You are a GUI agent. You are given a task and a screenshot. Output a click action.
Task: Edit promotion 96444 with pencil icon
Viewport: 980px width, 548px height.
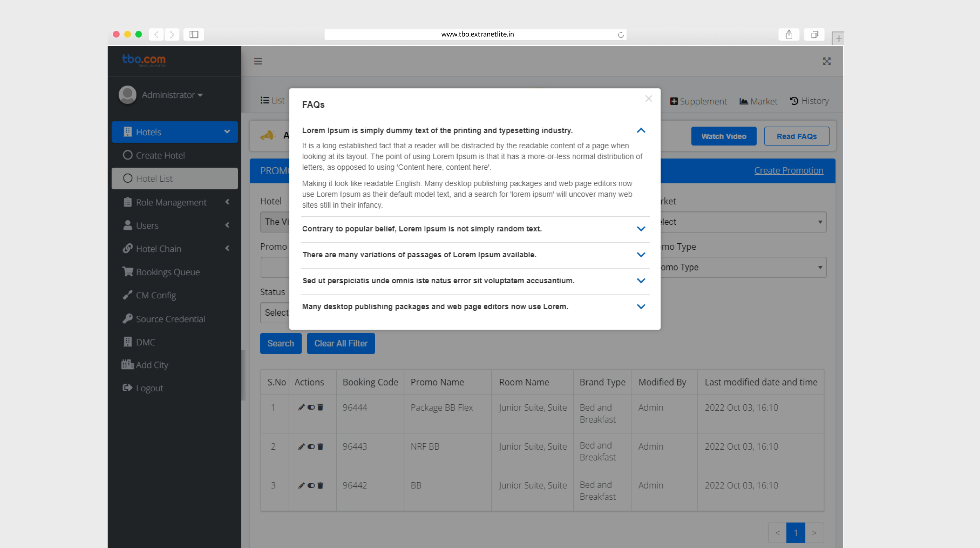click(x=301, y=407)
